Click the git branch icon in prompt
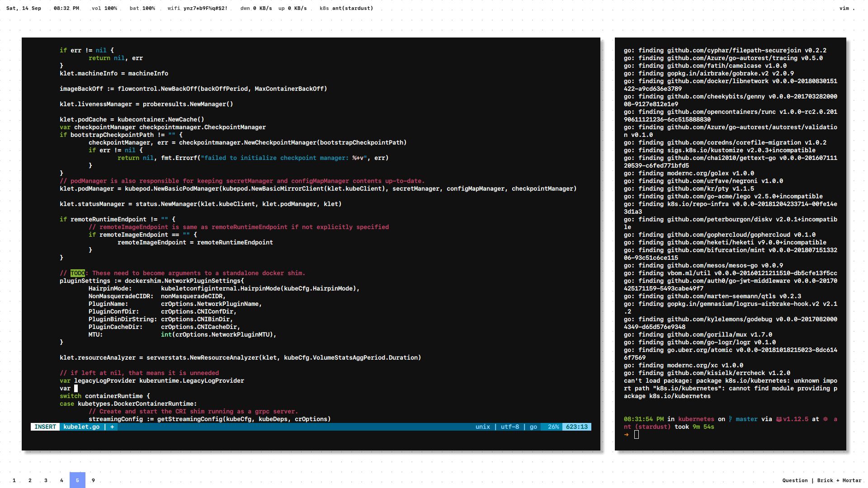Image resolution: width=868 pixels, height=488 pixels. click(730, 419)
